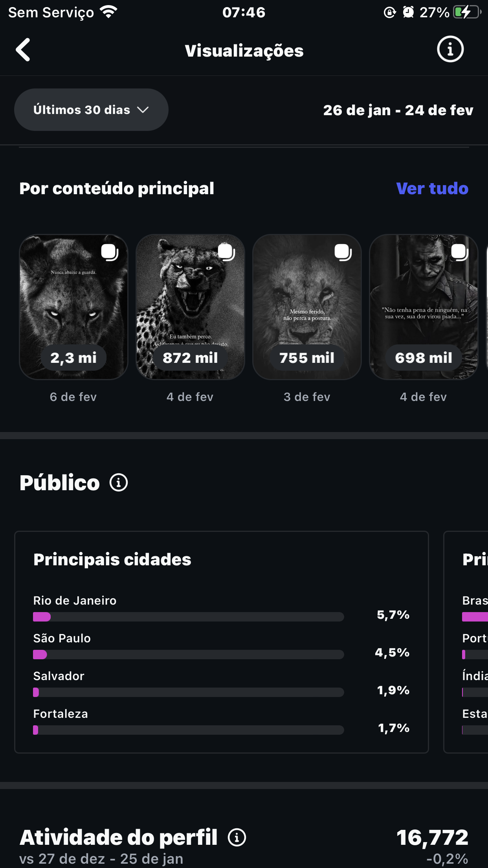488x868 pixels.
Task: Open the Últimos 30 dias dropdown
Action: coord(91,110)
